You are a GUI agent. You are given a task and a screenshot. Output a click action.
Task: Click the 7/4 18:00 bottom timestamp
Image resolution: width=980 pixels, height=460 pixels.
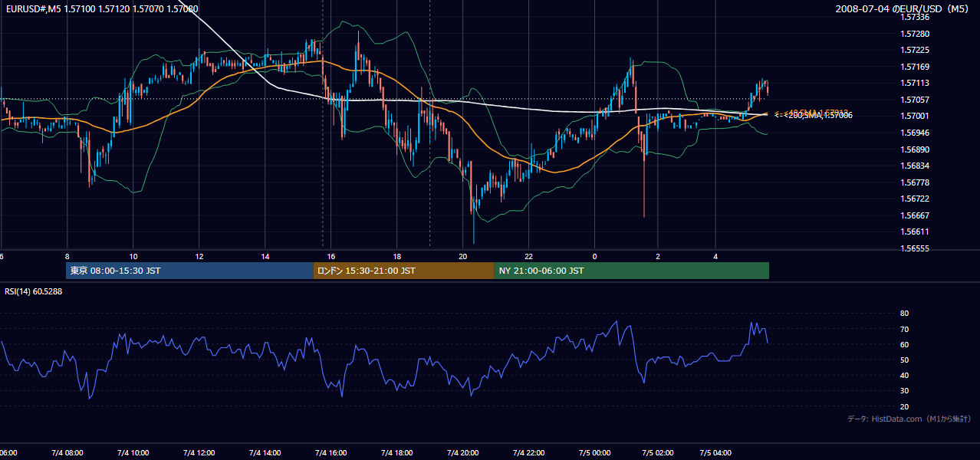[x=397, y=453]
